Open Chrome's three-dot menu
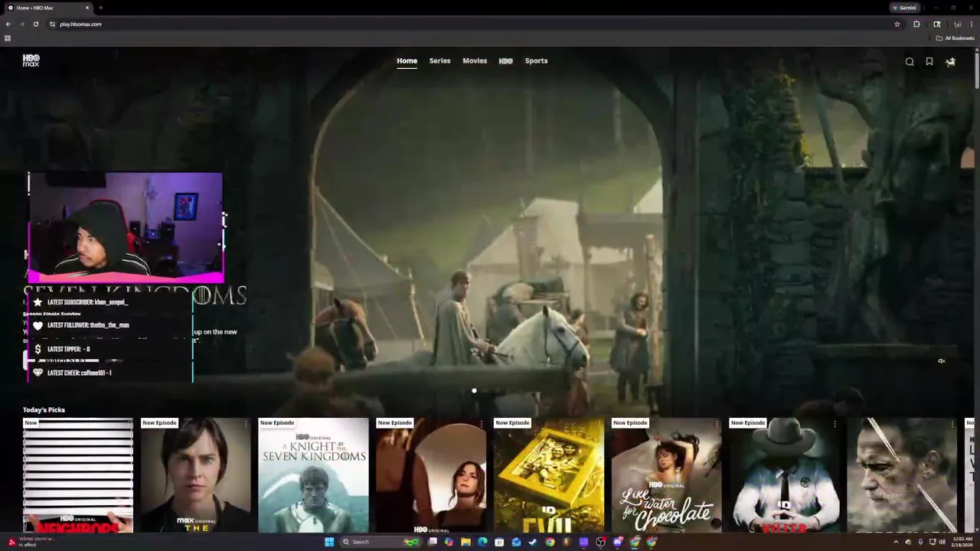 [x=972, y=24]
